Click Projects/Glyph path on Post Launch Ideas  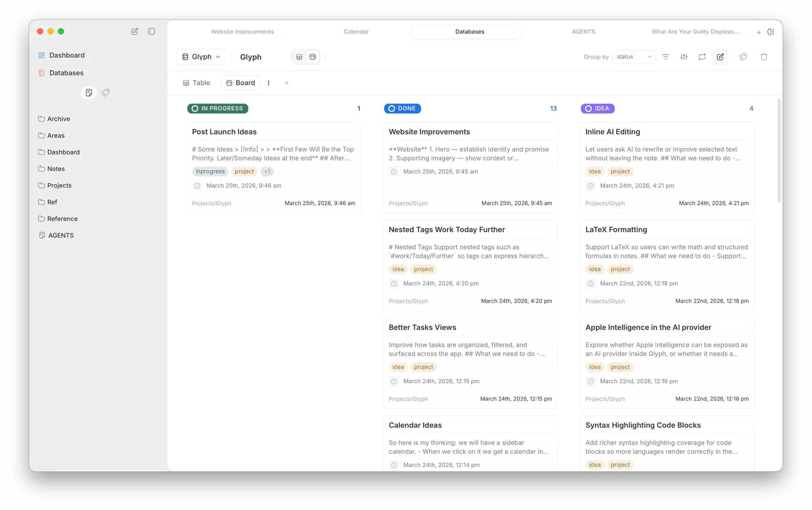coord(212,203)
